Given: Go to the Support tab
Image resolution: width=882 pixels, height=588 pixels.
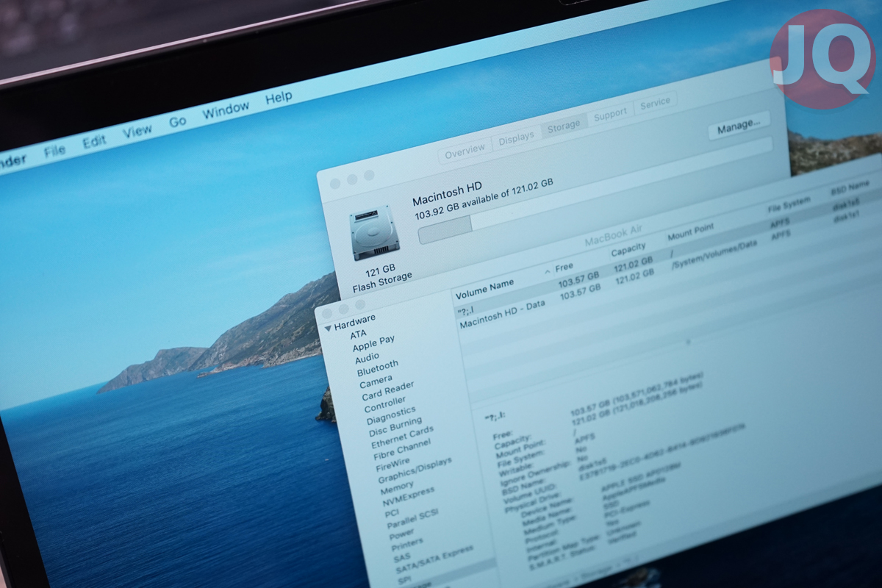Looking at the screenshot, I should pyautogui.click(x=610, y=114).
